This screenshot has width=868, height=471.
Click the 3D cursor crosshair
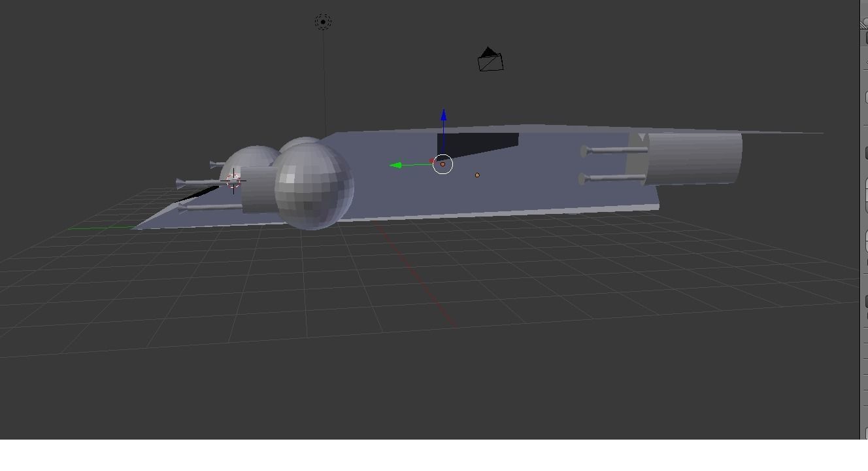(233, 181)
